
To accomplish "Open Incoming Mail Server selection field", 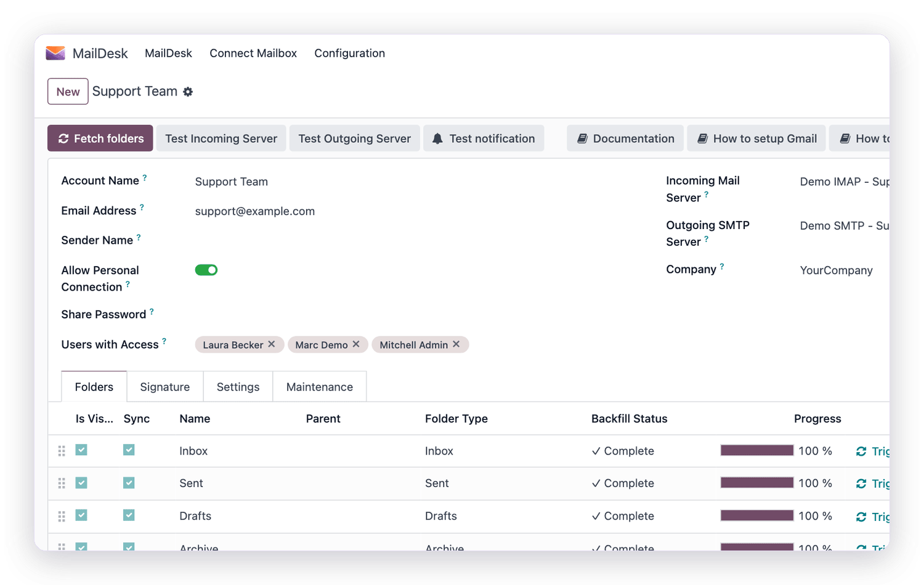I will tap(845, 182).
